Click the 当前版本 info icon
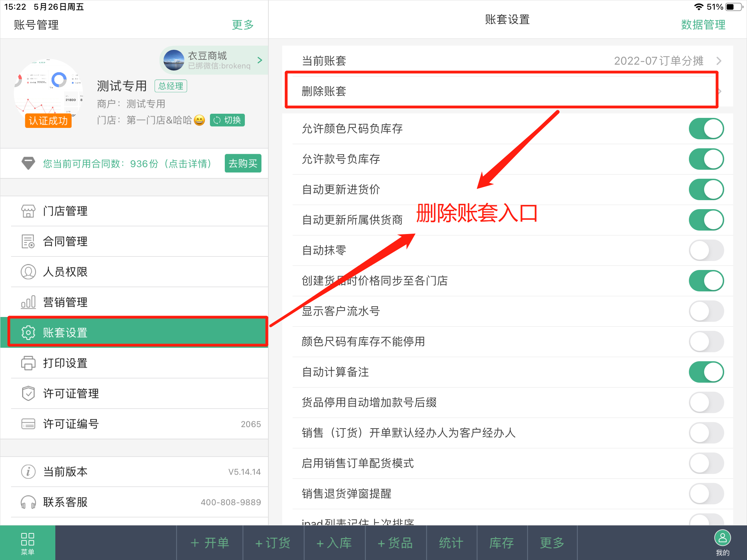 pyautogui.click(x=28, y=472)
